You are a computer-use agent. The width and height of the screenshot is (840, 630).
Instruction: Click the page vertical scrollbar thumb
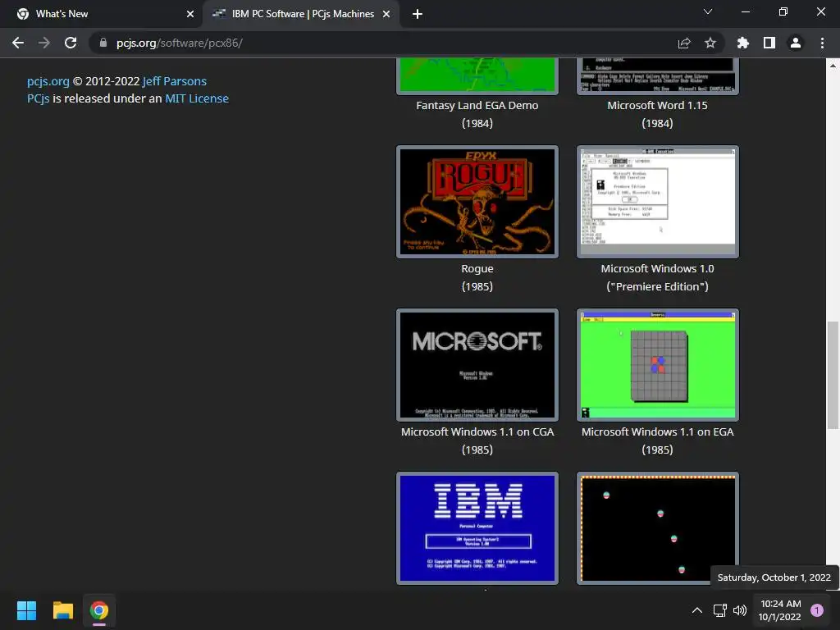[x=832, y=375]
